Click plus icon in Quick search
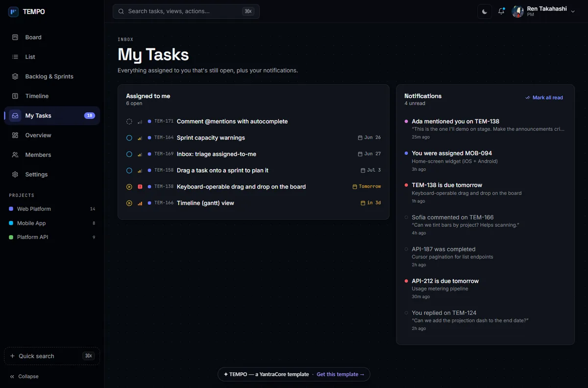This screenshot has height=388, width=588. click(x=12, y=356)
